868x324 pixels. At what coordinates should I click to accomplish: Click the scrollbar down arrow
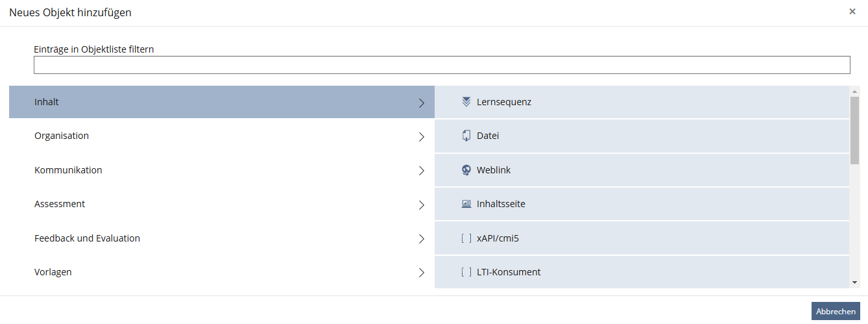[x=854, y=282]
